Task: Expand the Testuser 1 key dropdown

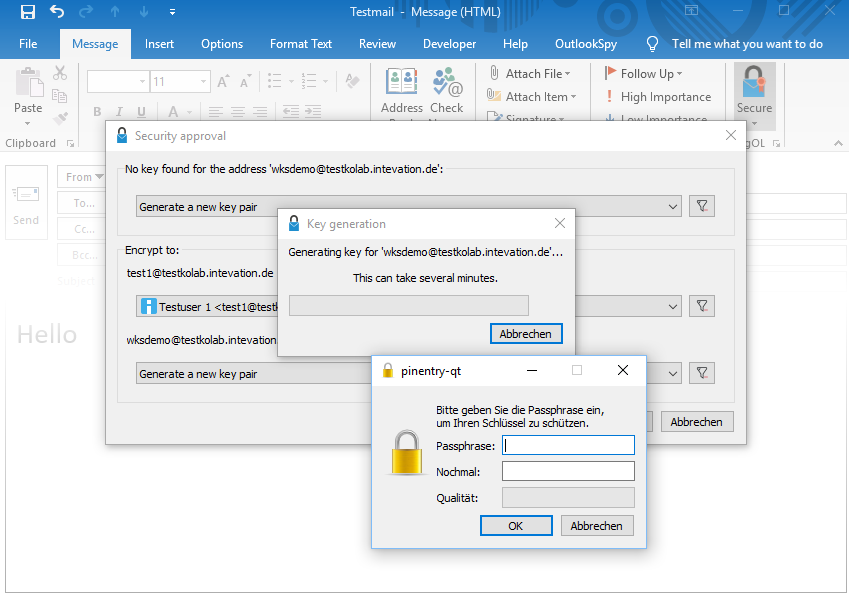Action: point(673,306)
